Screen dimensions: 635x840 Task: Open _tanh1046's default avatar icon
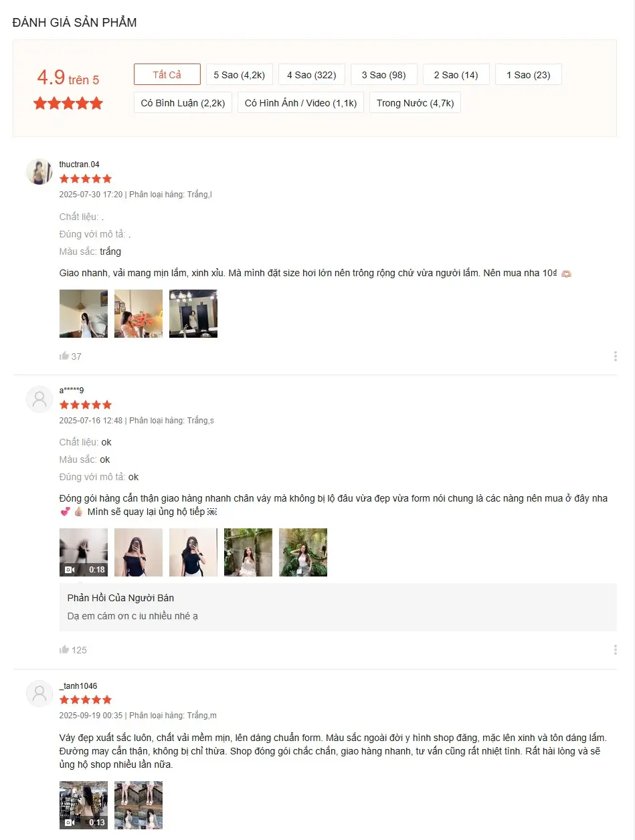pos(39,694)
